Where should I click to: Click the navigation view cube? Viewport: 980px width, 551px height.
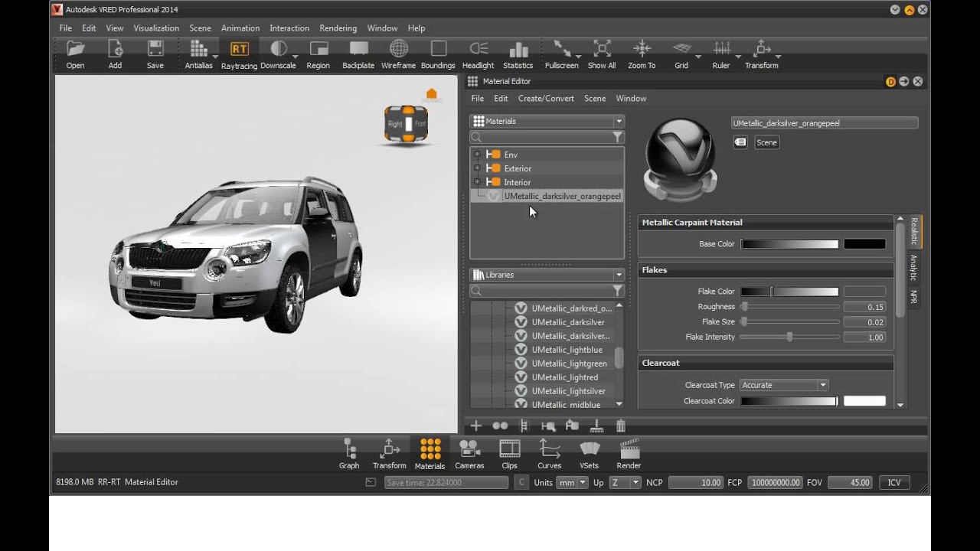407,123
